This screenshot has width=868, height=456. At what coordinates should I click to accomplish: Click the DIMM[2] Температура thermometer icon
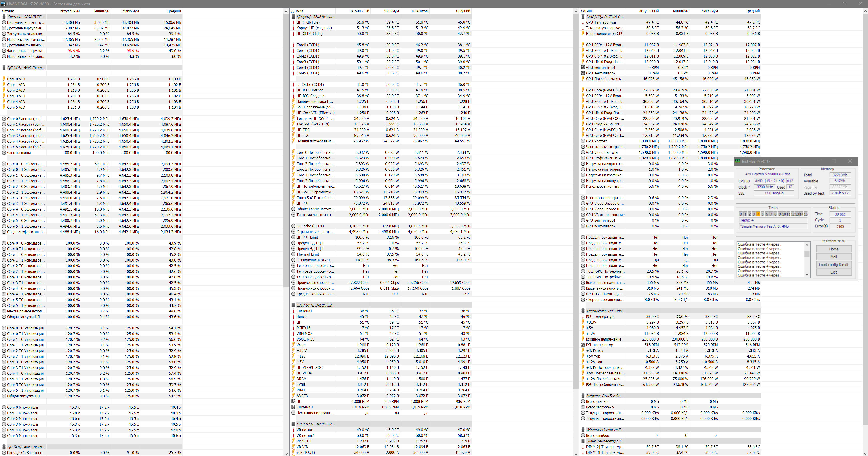[583, 446]
